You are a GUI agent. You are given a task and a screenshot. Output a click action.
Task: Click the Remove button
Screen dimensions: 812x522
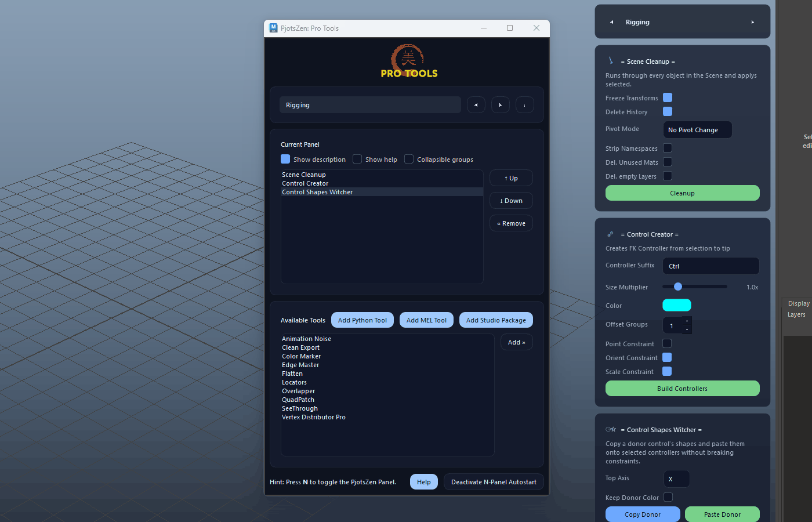[511, 223]
